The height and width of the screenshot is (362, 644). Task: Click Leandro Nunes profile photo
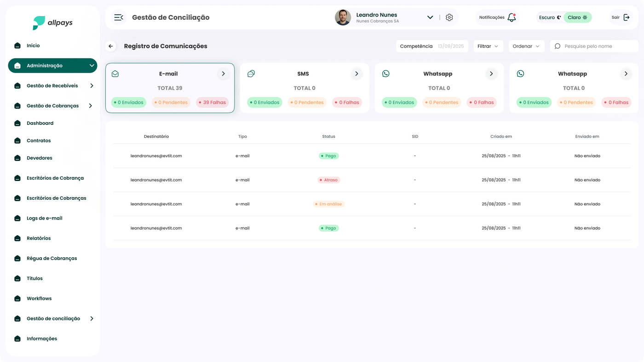click(x=343, y=17)
